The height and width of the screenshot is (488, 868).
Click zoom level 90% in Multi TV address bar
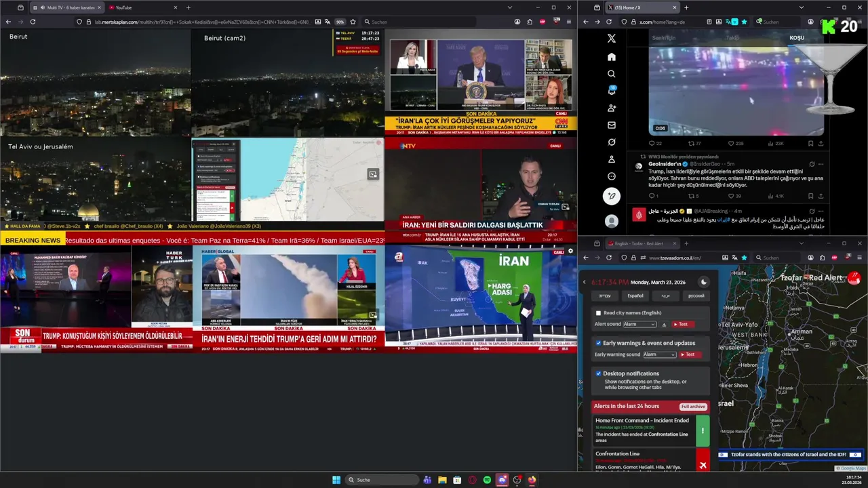click(340, 22)
